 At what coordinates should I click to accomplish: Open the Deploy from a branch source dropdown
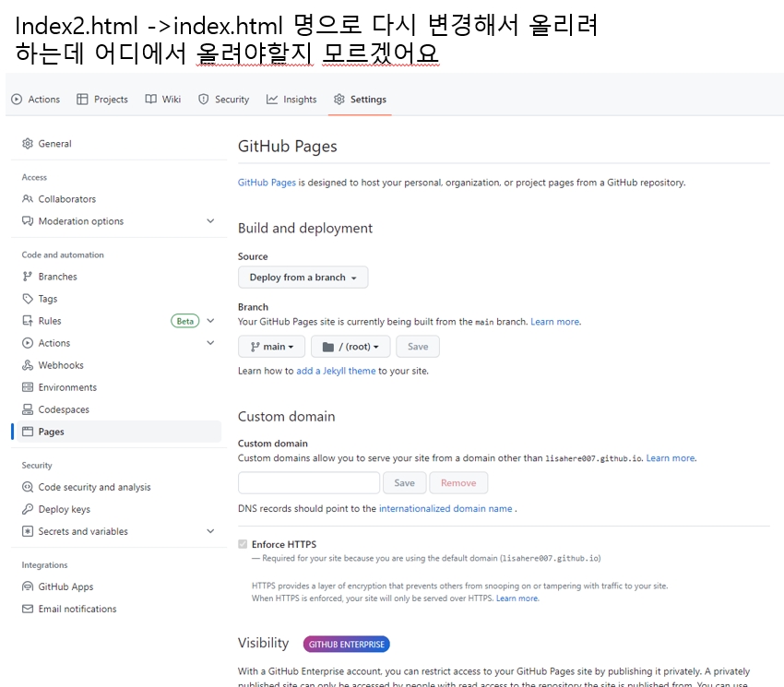click(303, 277)
